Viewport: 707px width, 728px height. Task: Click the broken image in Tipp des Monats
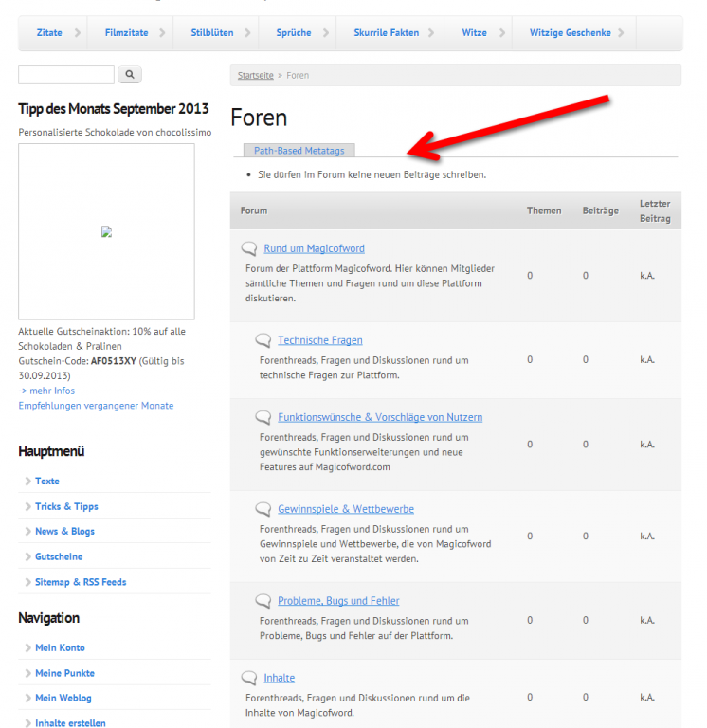pyautogui.click(x=106, y=231)
